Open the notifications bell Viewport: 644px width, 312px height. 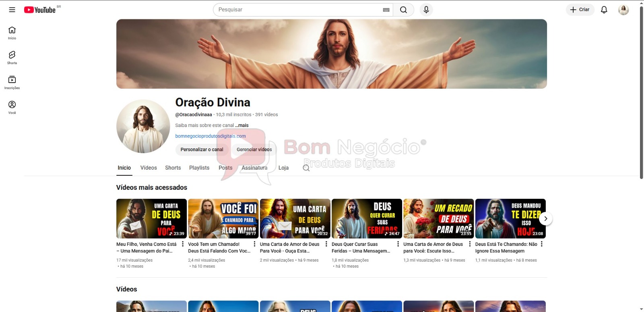(604, 10)
